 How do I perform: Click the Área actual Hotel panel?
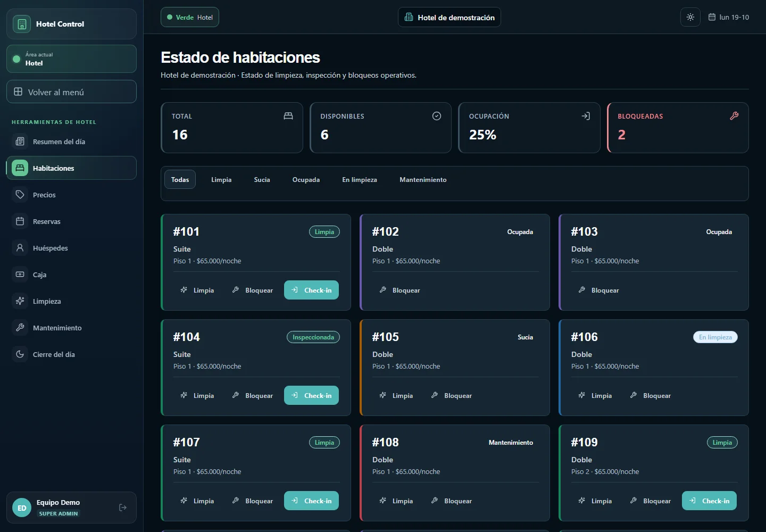coord(71,59)
